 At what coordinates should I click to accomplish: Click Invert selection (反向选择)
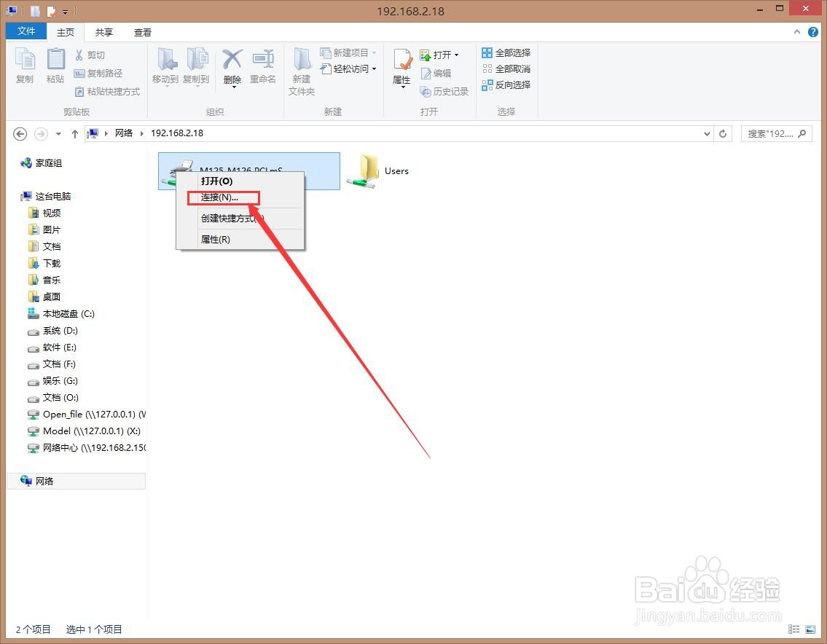pos(506,85)
